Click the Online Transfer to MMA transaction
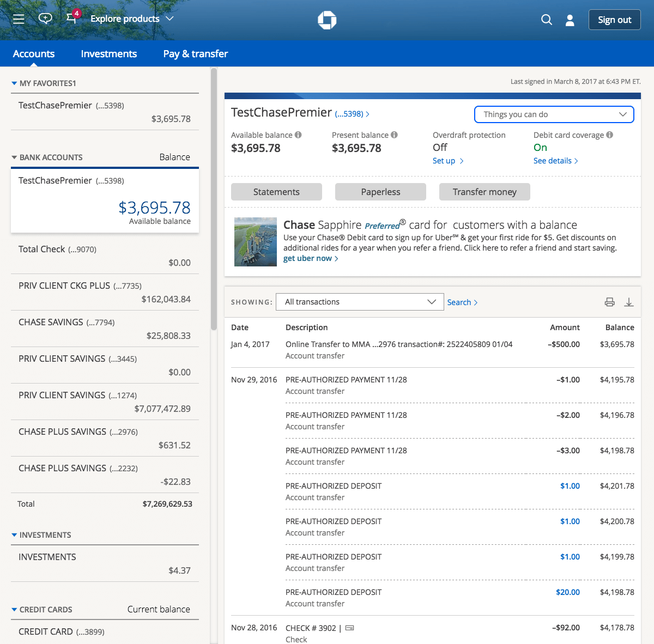The width and height of the screenshot is (654, 644). [x=399, y=344]
